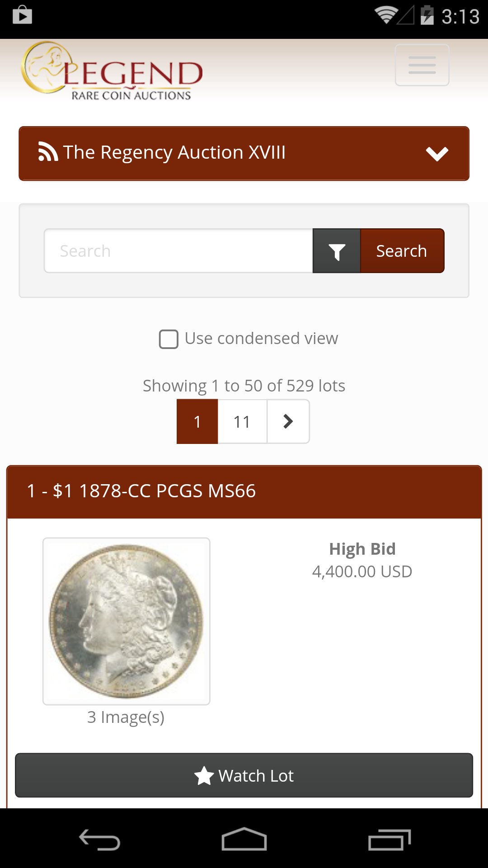The width and height of the screenshot is (488, 868).
Task: Watch the 1878-CC lot by tapping Watch Lot
Action: [244, 775]
